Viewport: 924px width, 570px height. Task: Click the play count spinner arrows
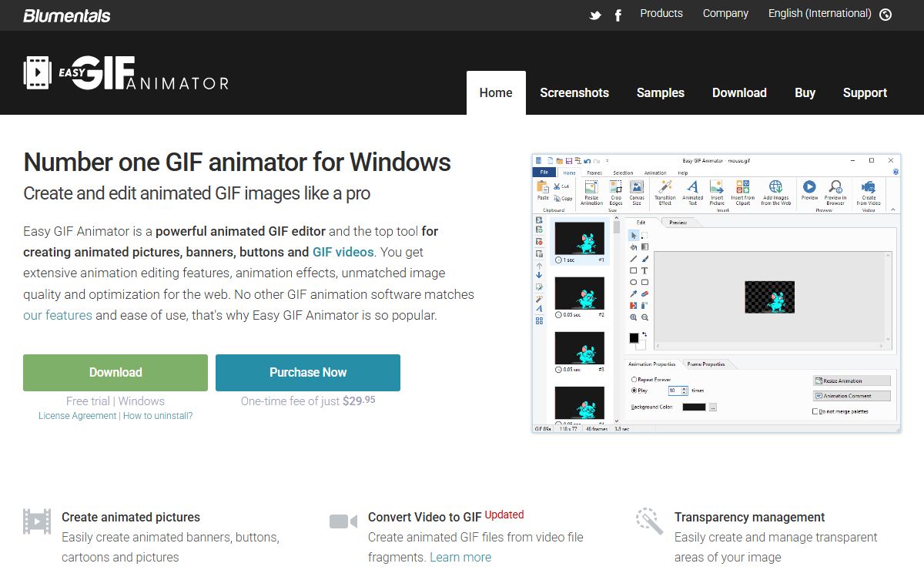685,391
